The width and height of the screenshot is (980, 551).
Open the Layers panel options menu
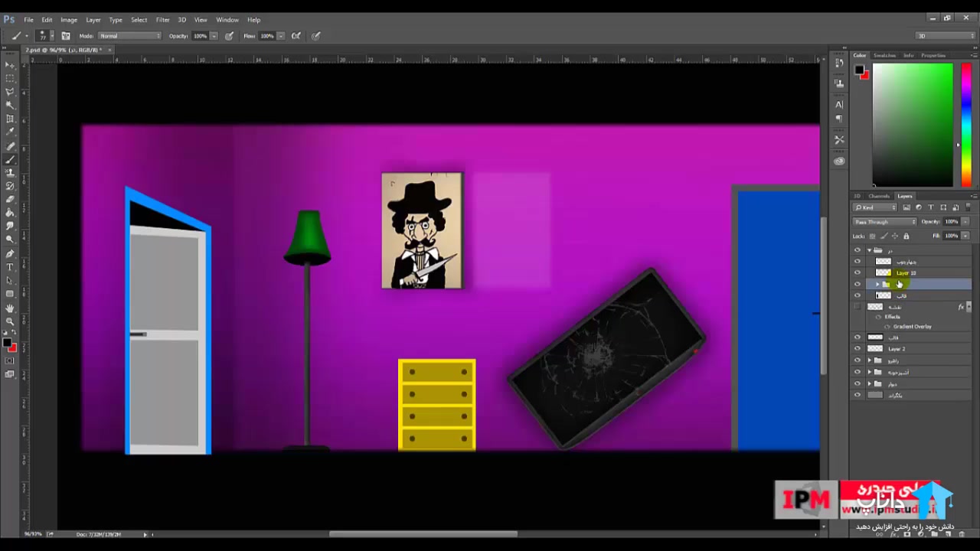[973, 196]
